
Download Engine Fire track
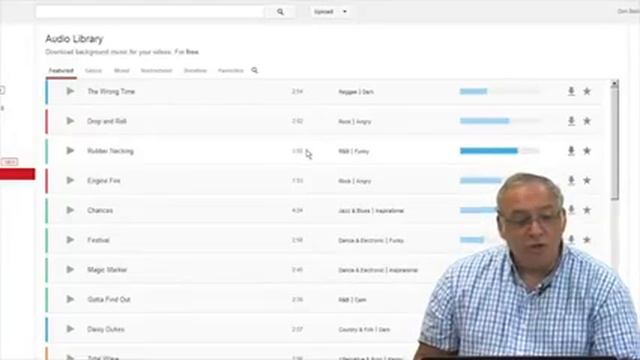pyautogui.click(x=571, y=180)
